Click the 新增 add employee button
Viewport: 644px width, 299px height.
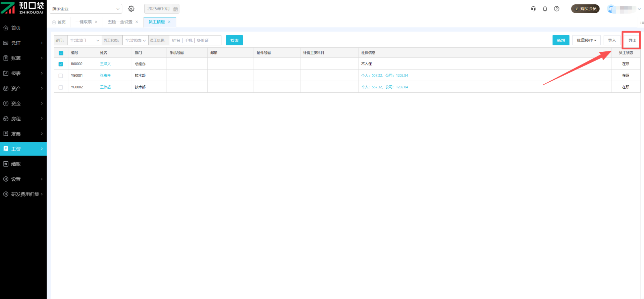click(561, 40)
